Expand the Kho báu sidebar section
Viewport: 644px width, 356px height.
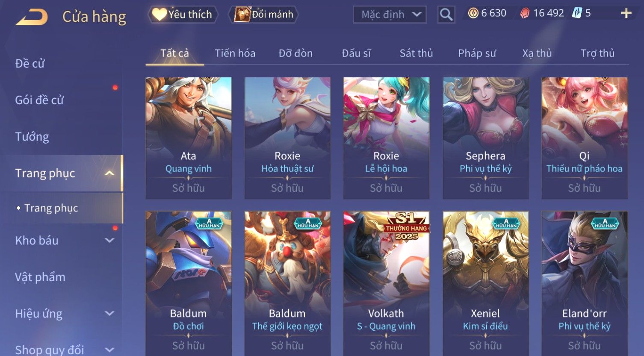[109, 240]
